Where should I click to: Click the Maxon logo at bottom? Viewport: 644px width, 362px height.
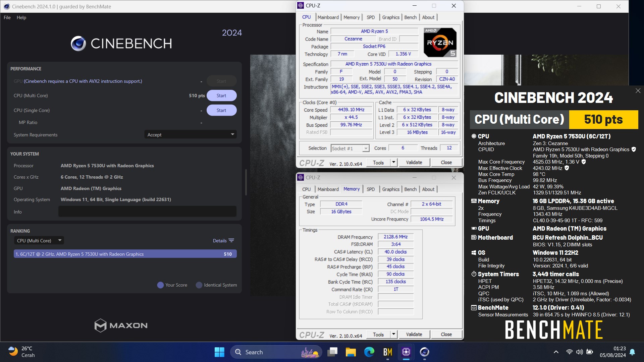point(121,325)
